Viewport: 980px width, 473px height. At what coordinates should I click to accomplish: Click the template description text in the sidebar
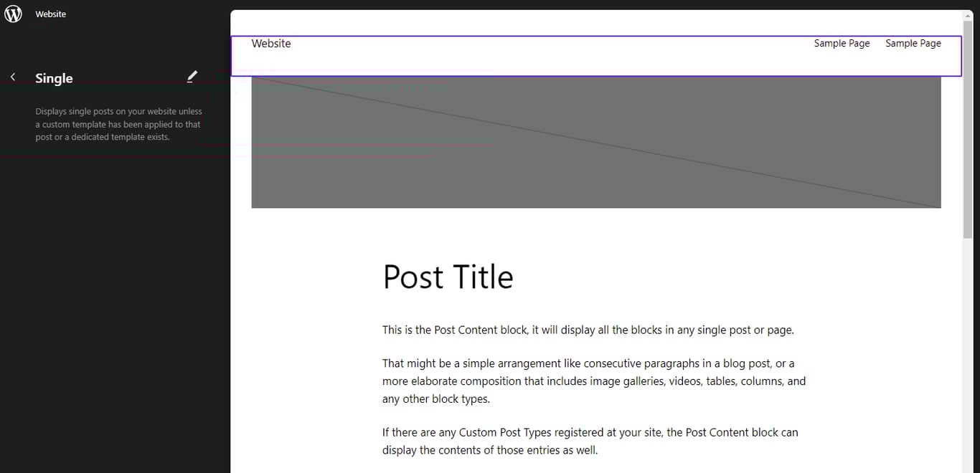[118, 123]
